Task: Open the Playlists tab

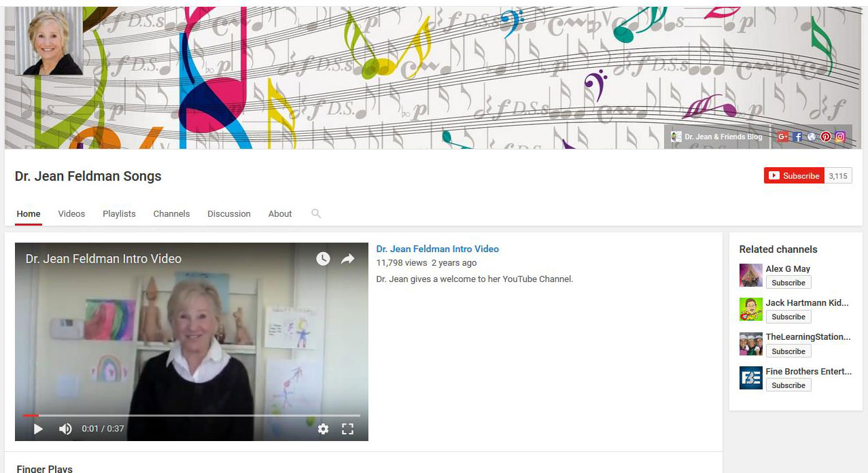Action: [119, 213]
